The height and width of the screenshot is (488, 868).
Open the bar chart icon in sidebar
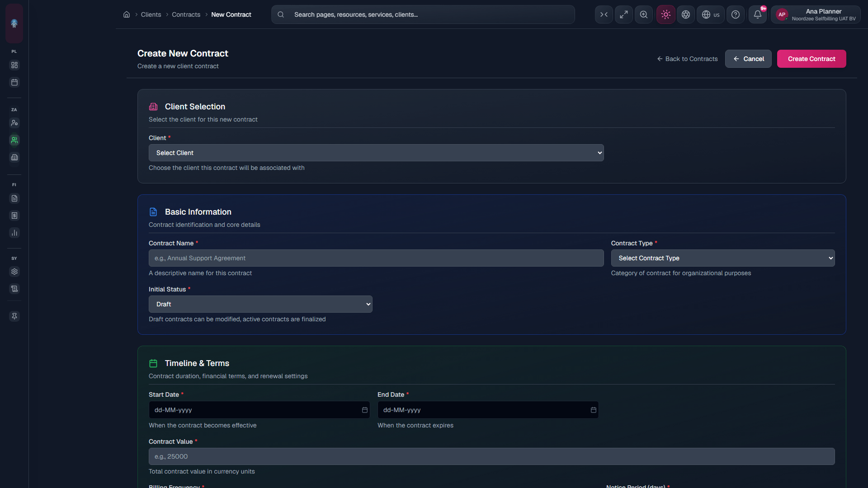[x=14, y=233]
